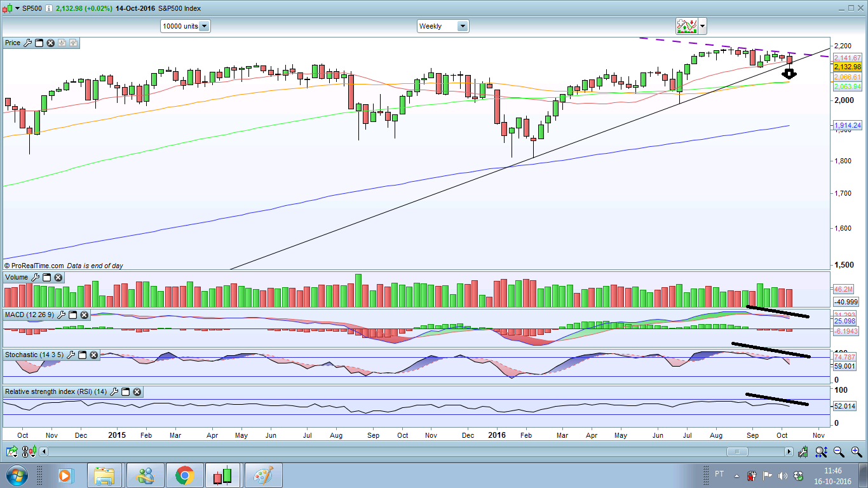Grab the horizontal timeline scrollbar thumb
The image size is (868, 488).
click(x=737, y=452)
